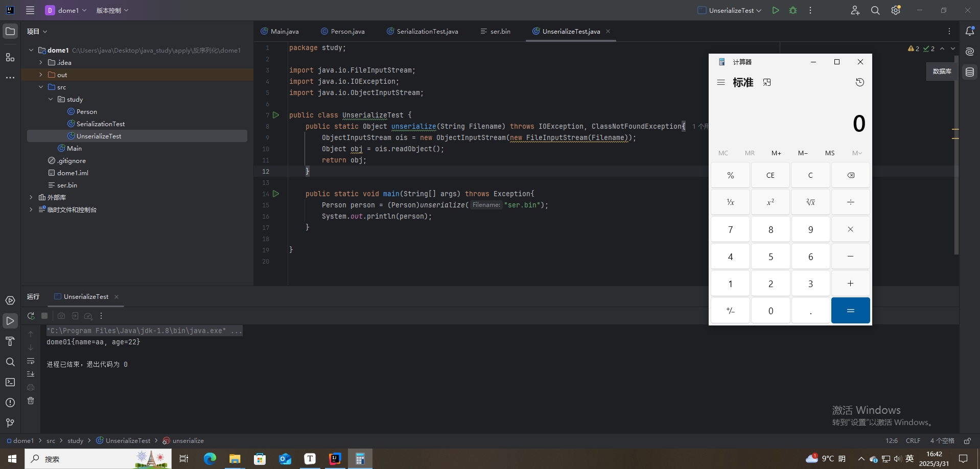The width and height of the screenshot is (980, 469).
Task: Click calculator M+ memory button
Action: click(x=776, y=153)
